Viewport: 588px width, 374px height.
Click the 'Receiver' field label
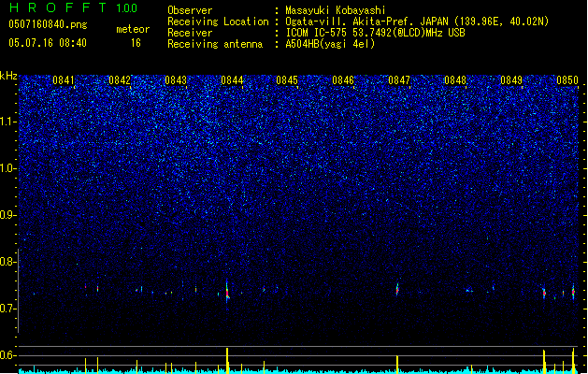tap(190, 33)
